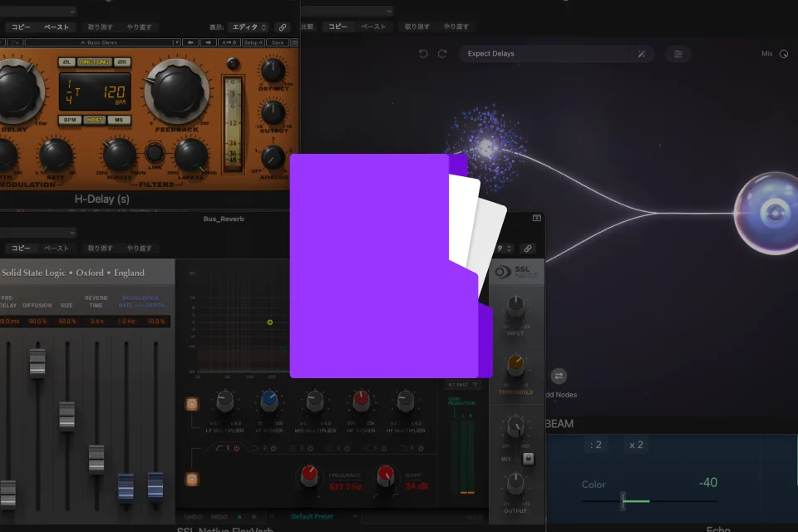Toggle the ØR phase button on H-Delay

121,62
